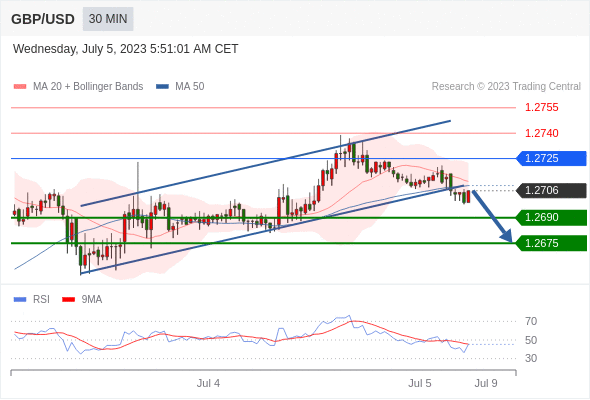
Task: Toggle the 9MA legend entry
Action: tap(82, 300)
